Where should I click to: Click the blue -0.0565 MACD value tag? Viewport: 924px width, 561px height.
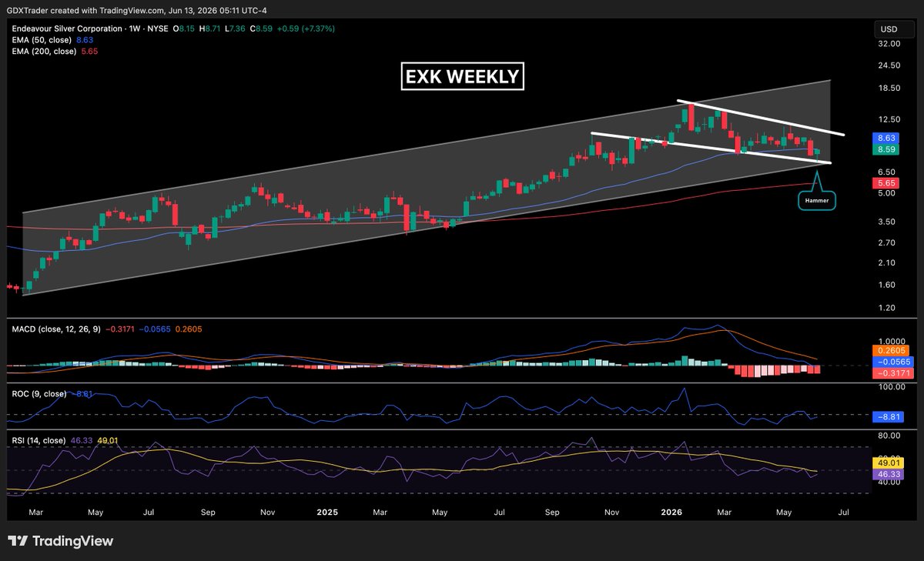pos(892,361)
